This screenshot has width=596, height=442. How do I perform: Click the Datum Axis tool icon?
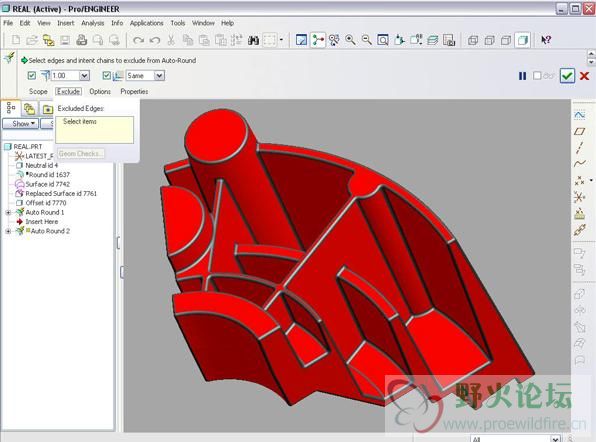tap(580, 148)
